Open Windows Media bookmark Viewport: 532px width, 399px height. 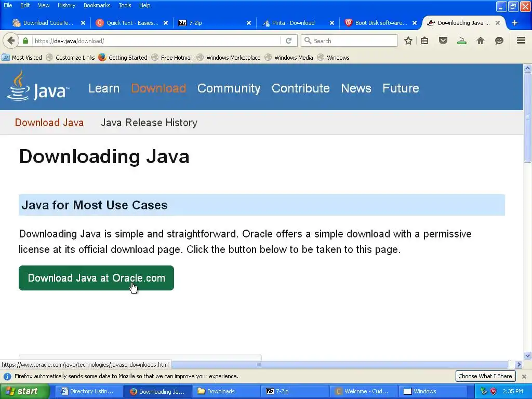(289, 58)
